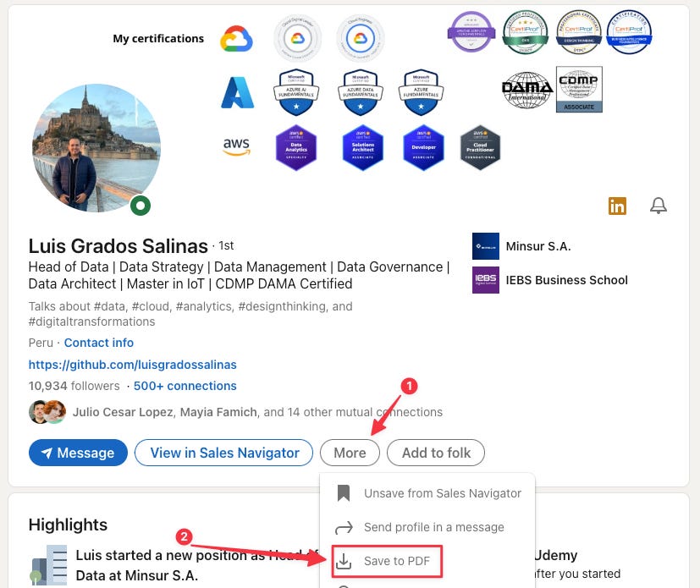Click the Google Cloud logo
Screen dimensions: 700x588
[x=236, y=39]
